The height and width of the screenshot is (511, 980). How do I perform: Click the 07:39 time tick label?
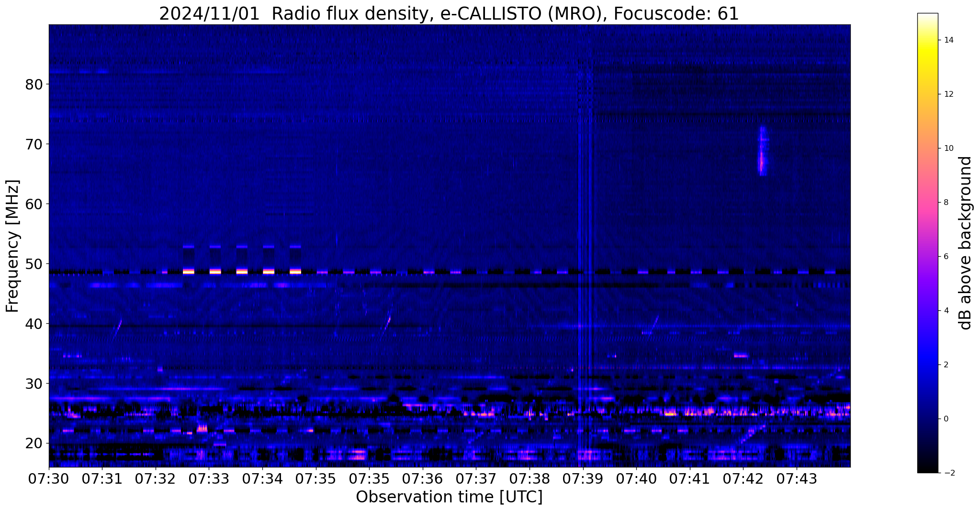(x=583, y=478)
